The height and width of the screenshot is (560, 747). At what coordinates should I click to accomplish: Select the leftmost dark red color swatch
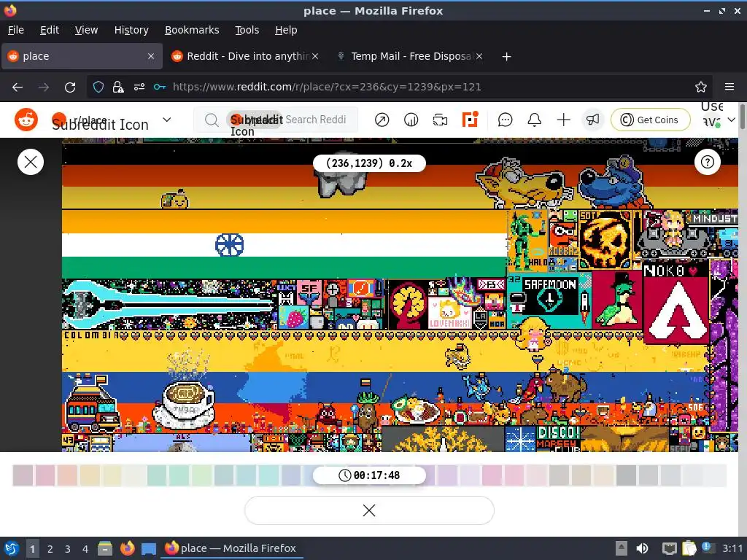point(23,475)
